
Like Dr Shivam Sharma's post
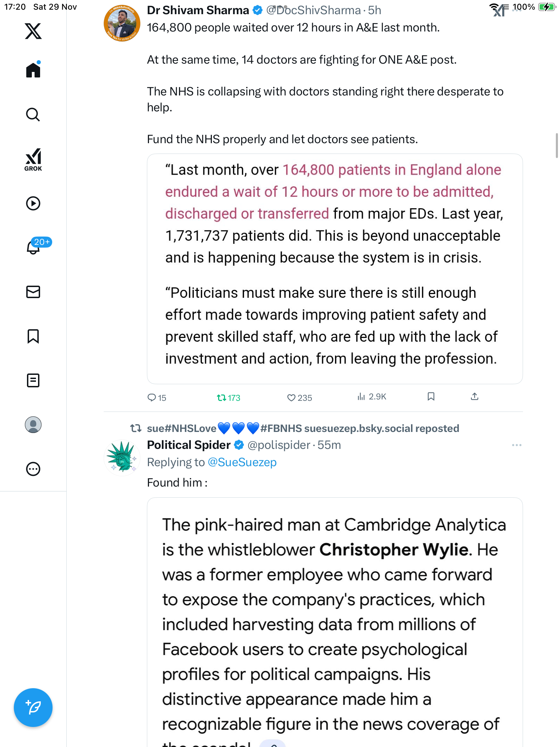[x=291, y=398]
